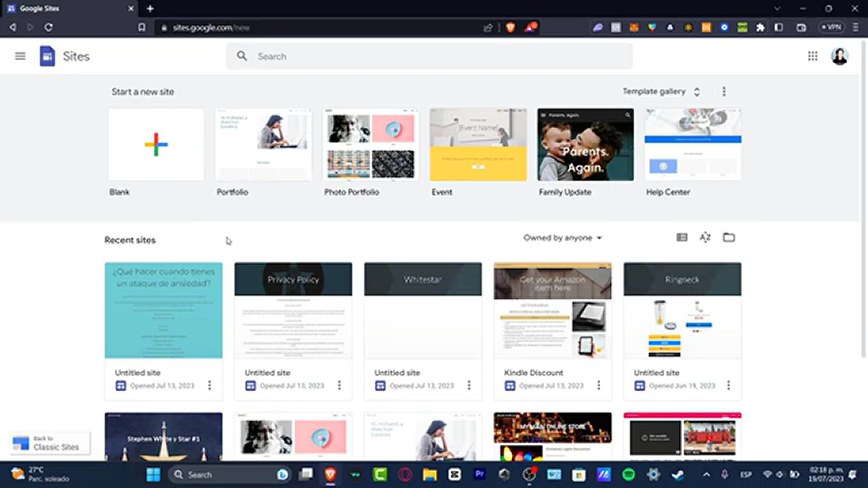Open the AZ sort options
868x488 pixels.
(705, 237)
